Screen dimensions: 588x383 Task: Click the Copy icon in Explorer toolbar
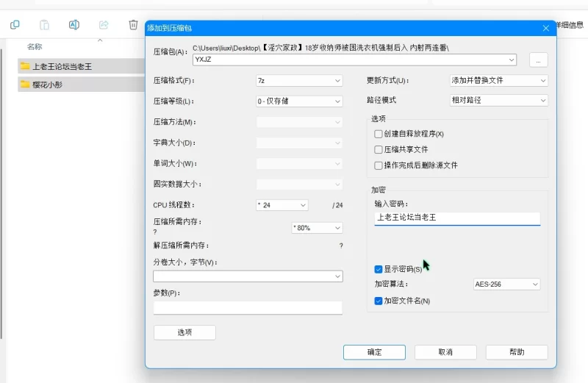point(15,25)
